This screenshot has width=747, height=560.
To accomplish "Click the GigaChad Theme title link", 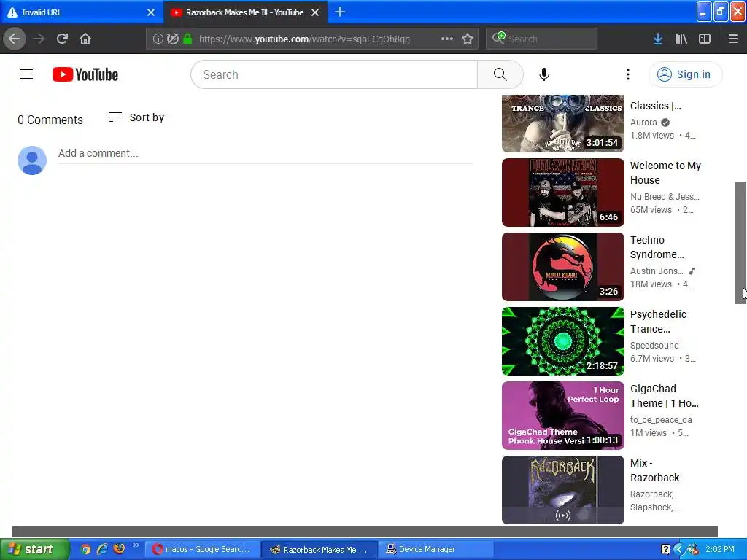I will (665, 396).
